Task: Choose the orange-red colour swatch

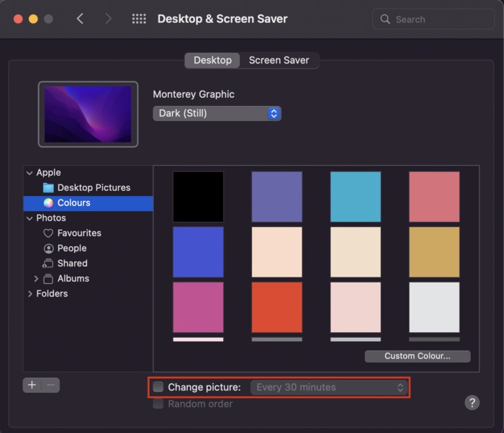Action: [276, 307]
